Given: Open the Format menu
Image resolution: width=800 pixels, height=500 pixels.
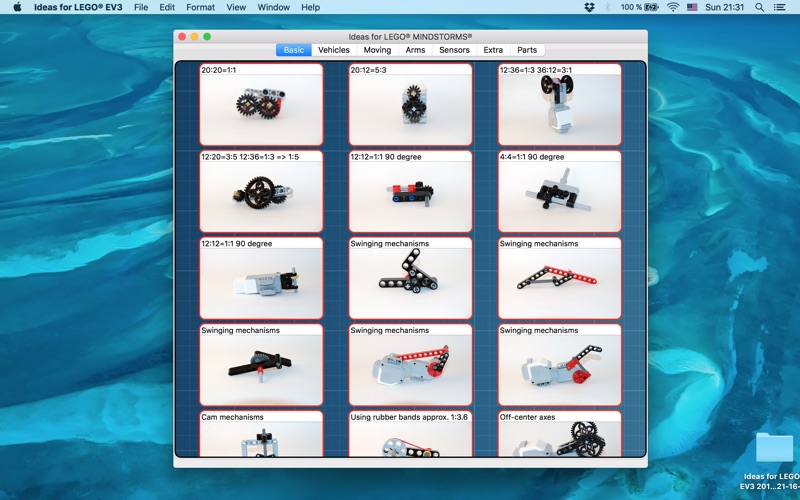Looking at the screenshot, I should click(x=201, y=7).
